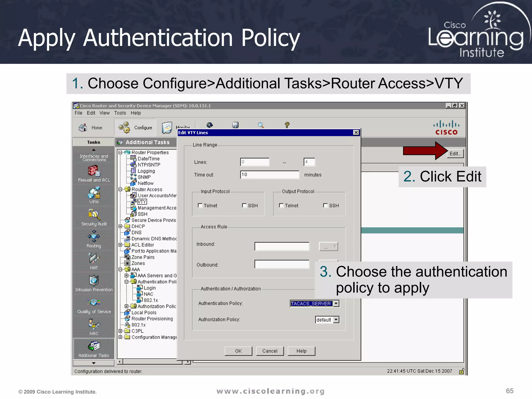The height and width of the screenshot is (399, 532).
Task: Click Tasks panel down arrow
Action: (94, 363)
